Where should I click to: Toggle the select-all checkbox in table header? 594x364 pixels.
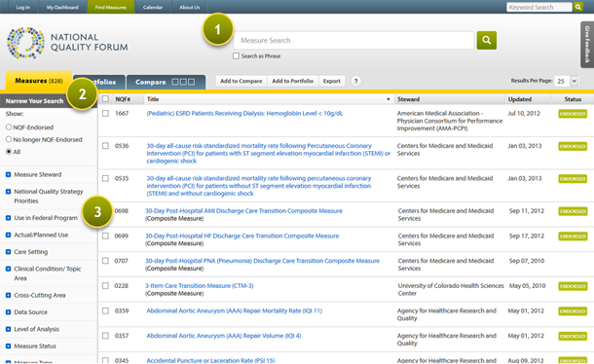pyautogui.click(x=106, y=99)
